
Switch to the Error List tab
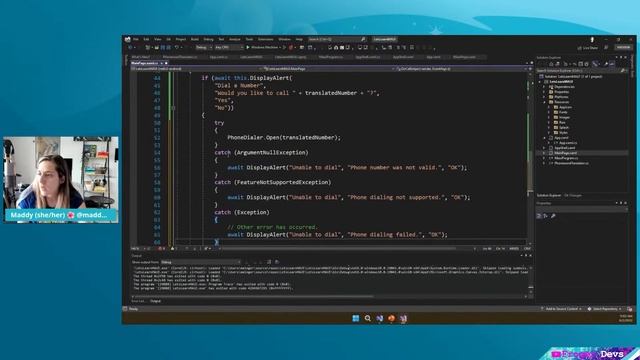tap(138, 301)
